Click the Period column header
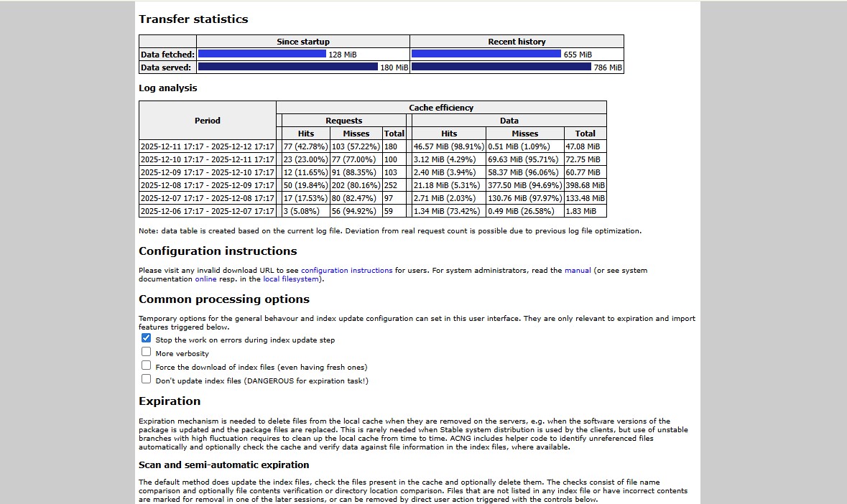This screenshot has width=847, height=504. pyautogui.click(x=208, y=121)
